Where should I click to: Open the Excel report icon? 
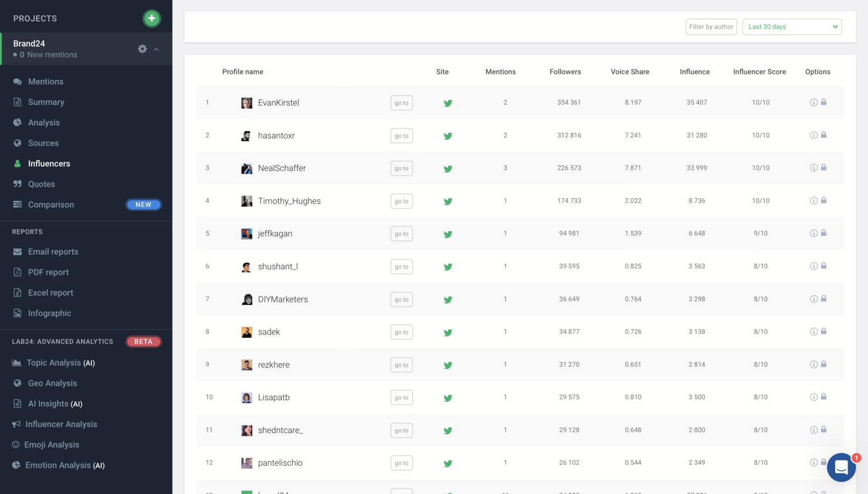tap(15, 292)
